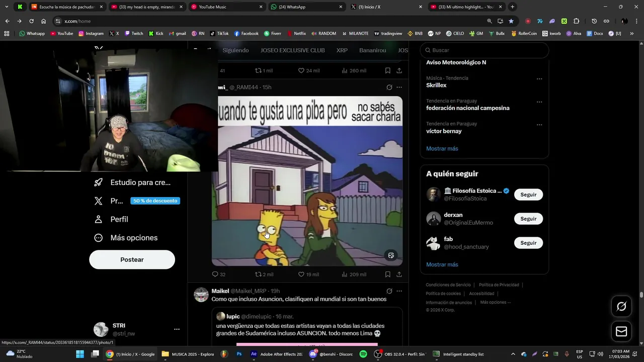Open Más opciones in the sidebar
644x362 pixels.
tap(126, 238)
